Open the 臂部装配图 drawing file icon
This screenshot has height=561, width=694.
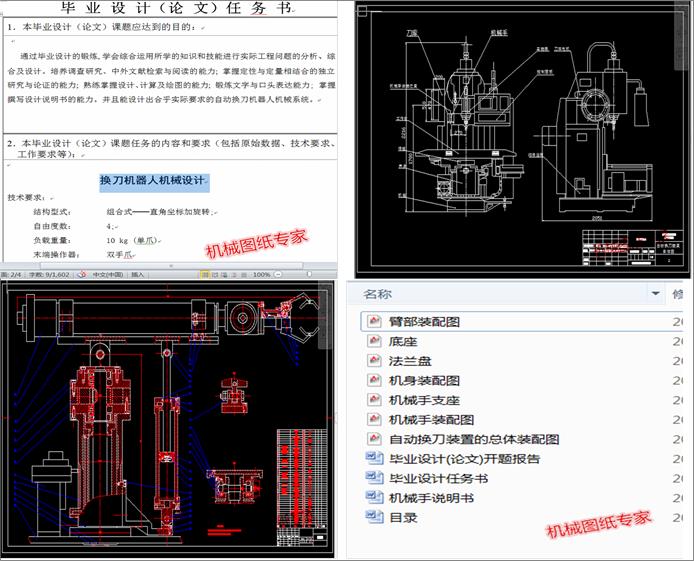point(374,322)
